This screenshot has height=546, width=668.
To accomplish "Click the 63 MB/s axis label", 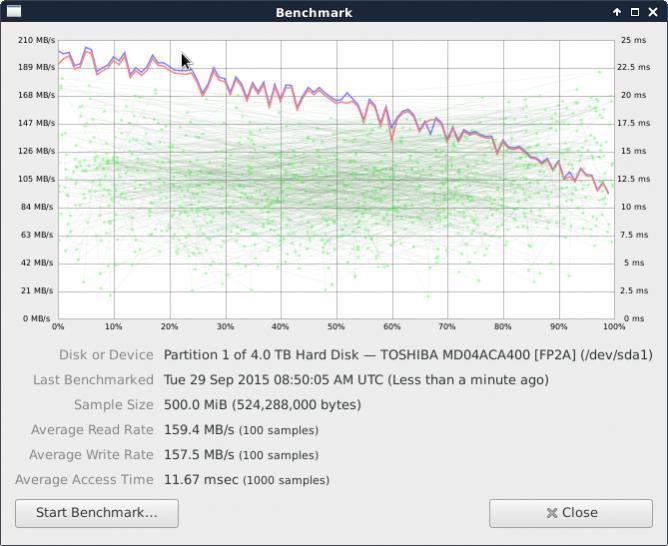I will point(37,235).
